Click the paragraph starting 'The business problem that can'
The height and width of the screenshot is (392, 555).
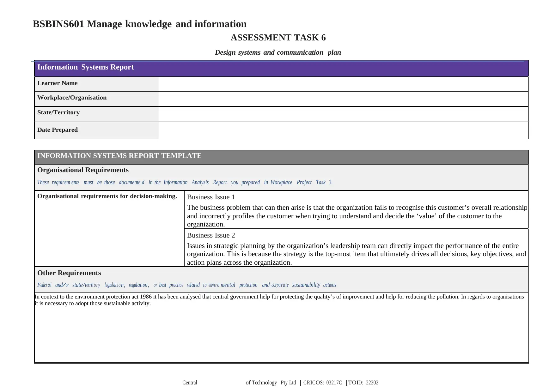(357, 216)
